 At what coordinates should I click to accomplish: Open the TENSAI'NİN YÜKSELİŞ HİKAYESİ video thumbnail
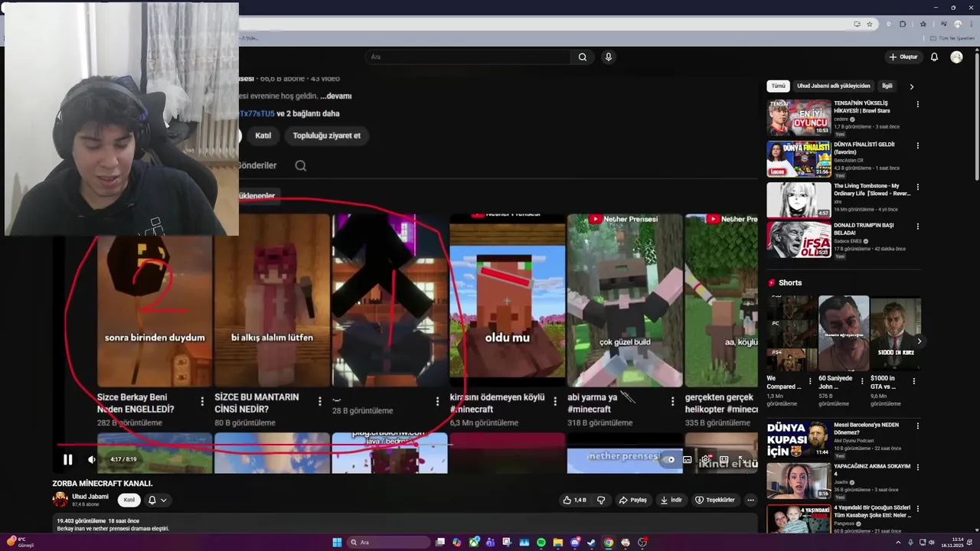[799, 117]
